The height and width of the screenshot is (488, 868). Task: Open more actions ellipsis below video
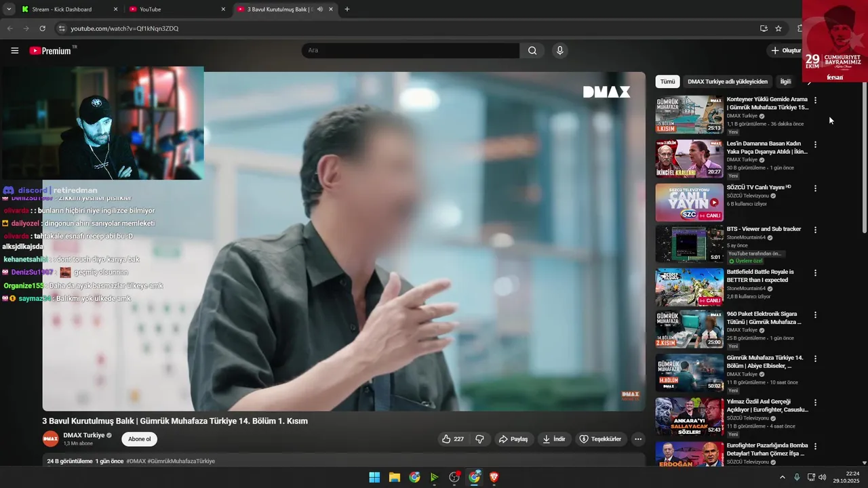tap(638, 439)
